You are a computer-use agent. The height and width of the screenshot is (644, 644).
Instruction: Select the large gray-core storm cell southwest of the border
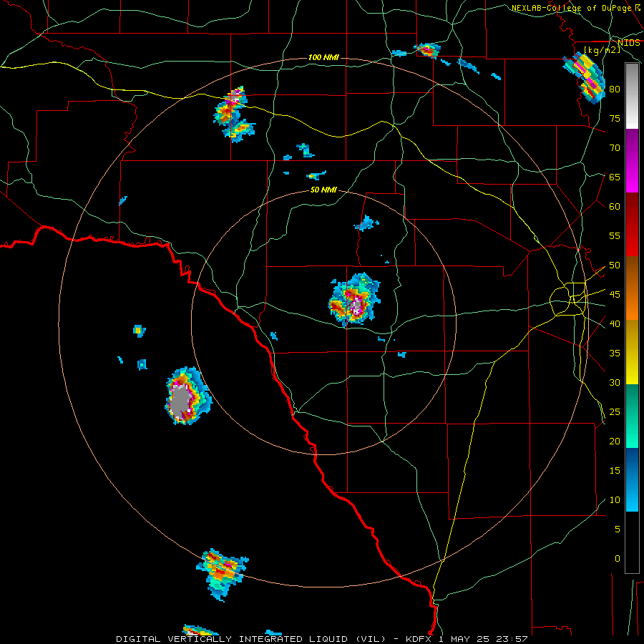[x=188, y=396]
